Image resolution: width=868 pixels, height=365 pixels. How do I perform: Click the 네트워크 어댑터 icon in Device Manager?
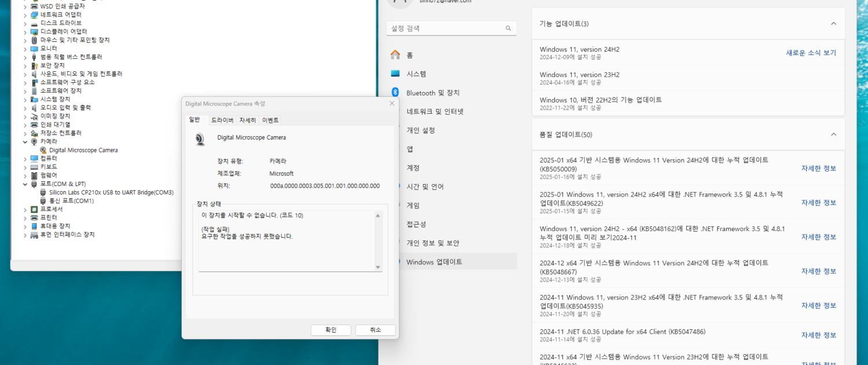click(34, 14)
